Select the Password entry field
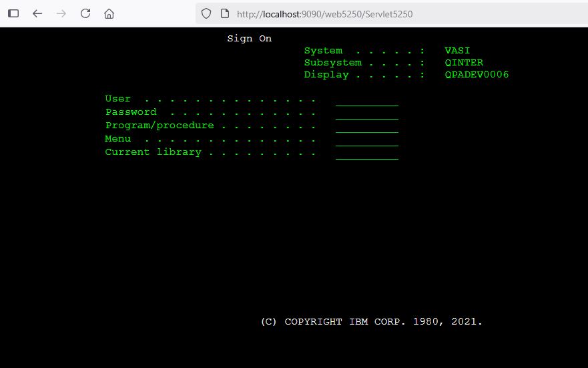 pos(366,113)
